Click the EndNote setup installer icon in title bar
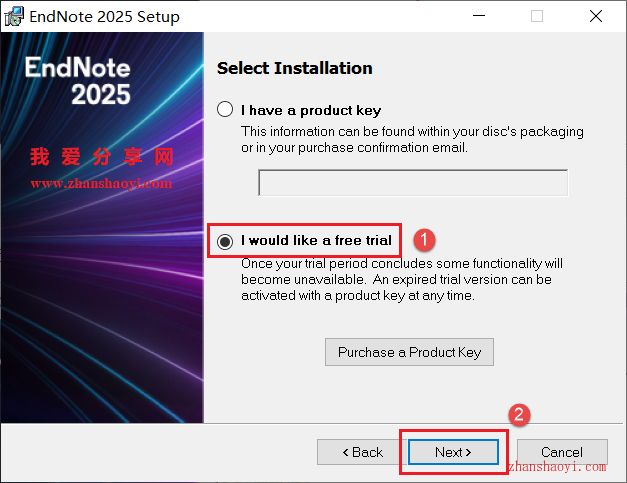This screenshot has width=627, height=483. pyautogui.click(x=14, y=16)
